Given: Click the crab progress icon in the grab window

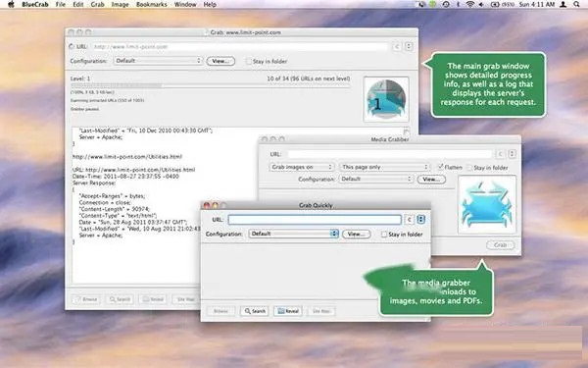Looking at the screenshot, I should click(x=386, y=99).
